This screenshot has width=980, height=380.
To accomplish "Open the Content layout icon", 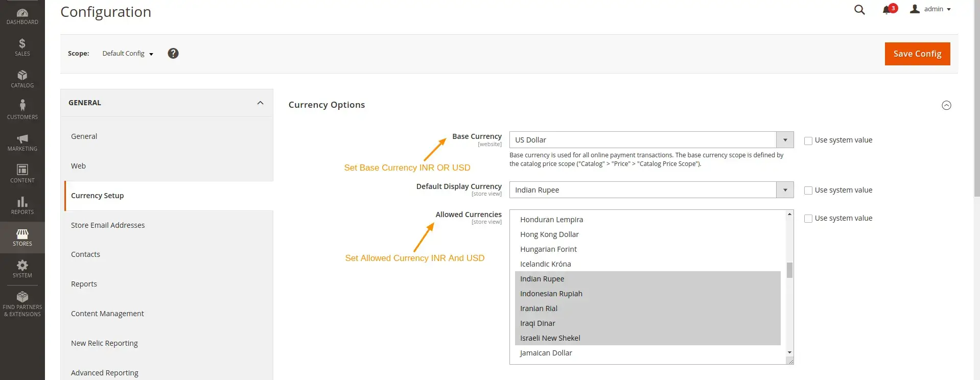I will click(x=22, y=170).
